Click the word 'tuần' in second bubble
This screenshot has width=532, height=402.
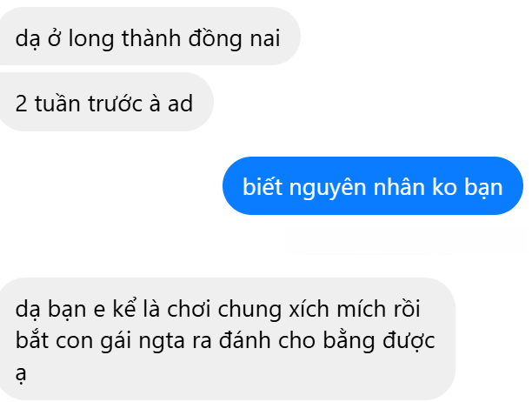57,104
